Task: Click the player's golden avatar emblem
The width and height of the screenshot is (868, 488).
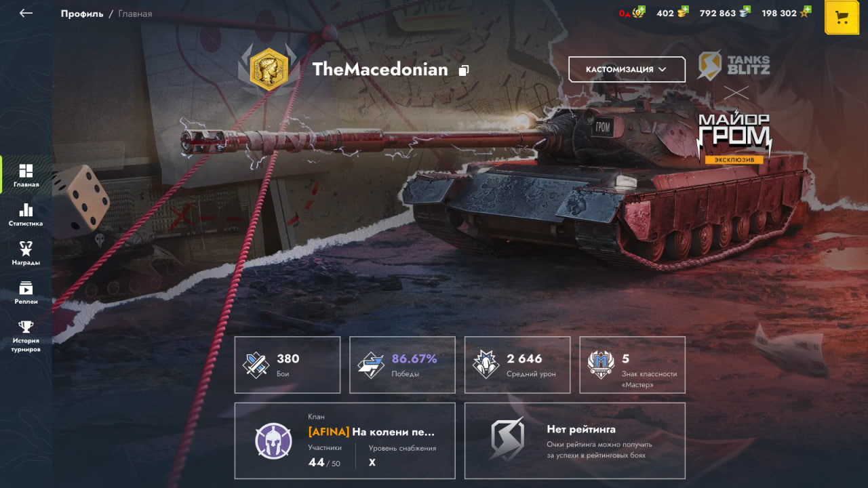Action: tap(269, 70)
